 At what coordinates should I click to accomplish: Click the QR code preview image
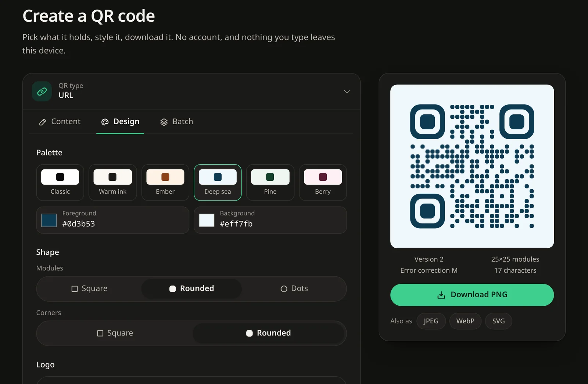tap(472, 166)
